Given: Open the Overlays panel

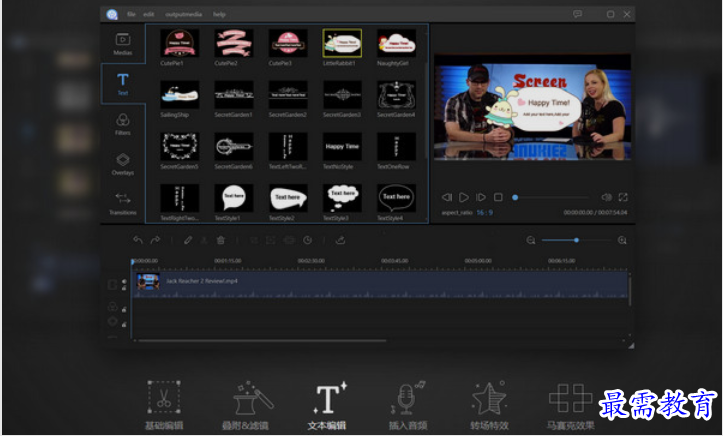Looking at the screenshot, I should coord(123,164).
